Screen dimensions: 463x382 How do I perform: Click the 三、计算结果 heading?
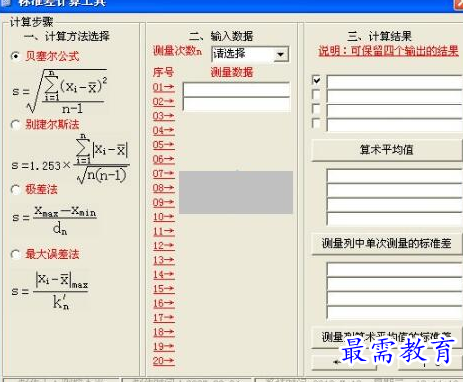click(380, 36)
